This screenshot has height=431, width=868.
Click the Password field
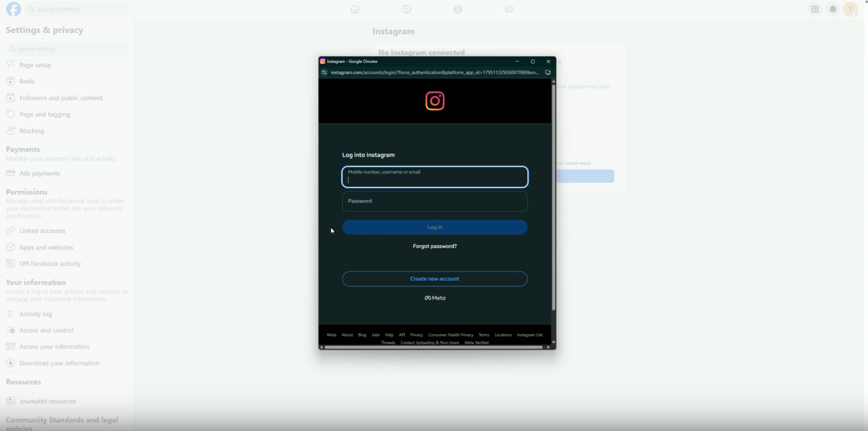coord(435,201)
